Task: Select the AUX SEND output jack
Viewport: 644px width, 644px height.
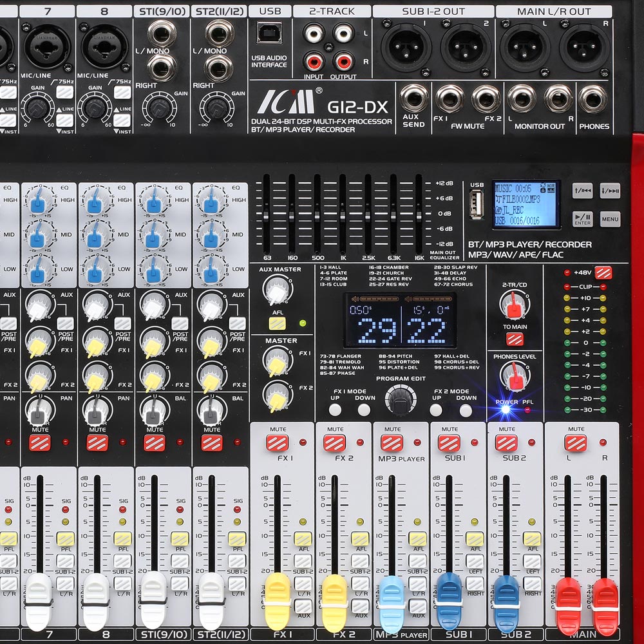Action: pyautogui.click(x=414, y=99)
